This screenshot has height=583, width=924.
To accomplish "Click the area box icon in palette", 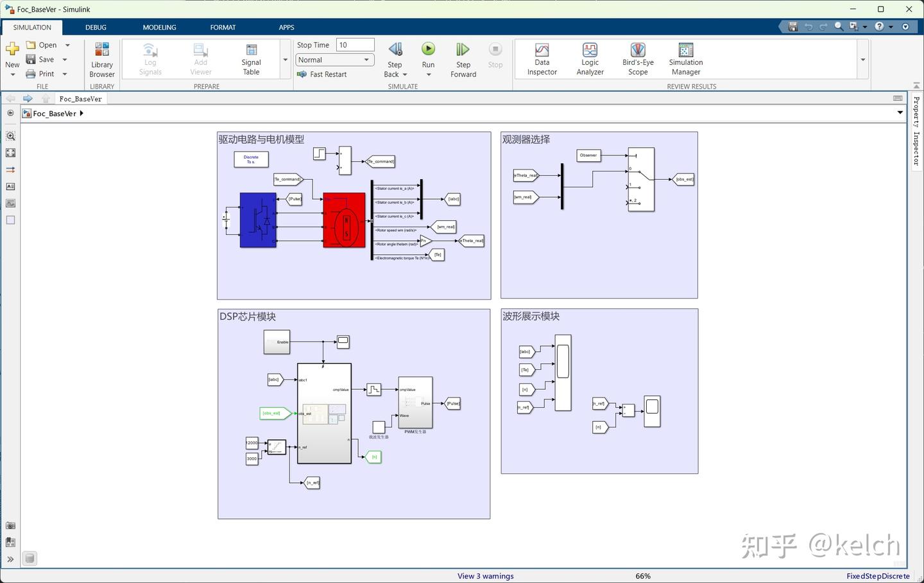I will coord(10,220).
